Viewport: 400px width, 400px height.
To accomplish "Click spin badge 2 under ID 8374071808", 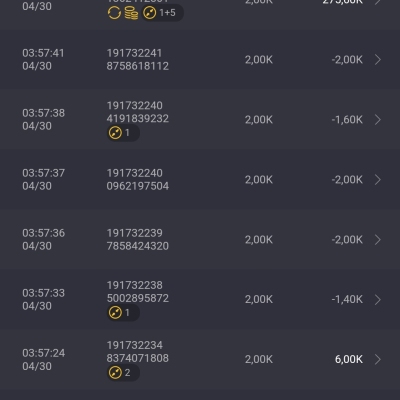I will [x=123, y=373].
